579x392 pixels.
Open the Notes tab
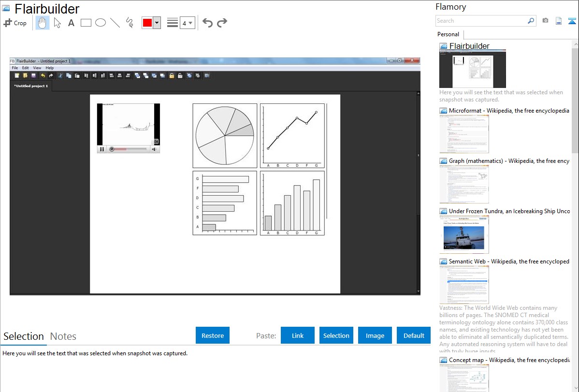coord(63,336)
